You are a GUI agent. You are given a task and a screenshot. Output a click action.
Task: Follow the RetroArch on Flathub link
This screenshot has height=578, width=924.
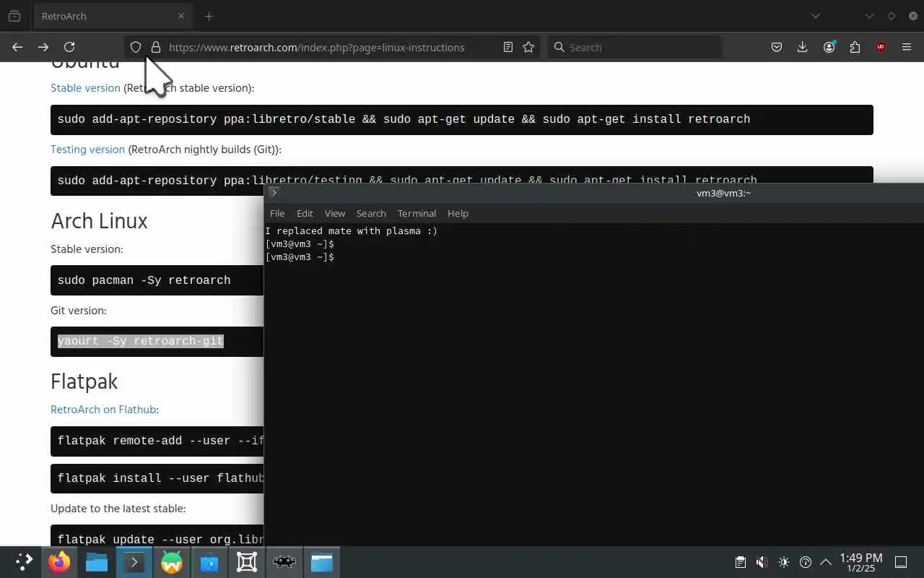pyautogui.click(x=104, y=409)
